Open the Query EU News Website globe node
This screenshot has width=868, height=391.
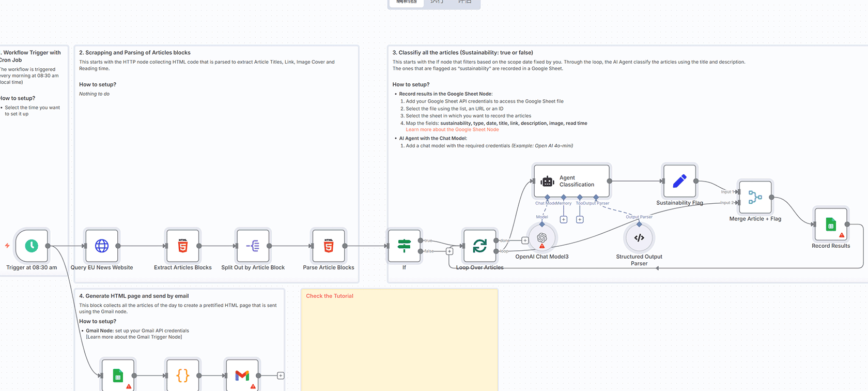102,246
